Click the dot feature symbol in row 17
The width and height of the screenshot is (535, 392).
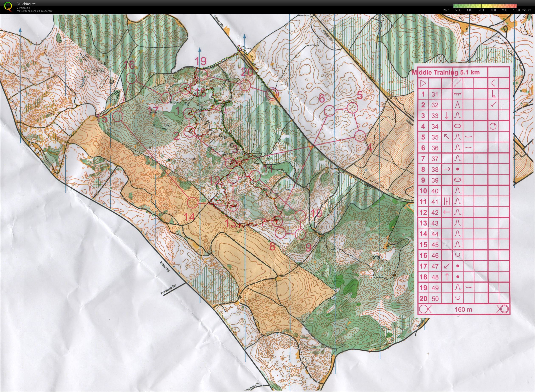click(458, 266)
